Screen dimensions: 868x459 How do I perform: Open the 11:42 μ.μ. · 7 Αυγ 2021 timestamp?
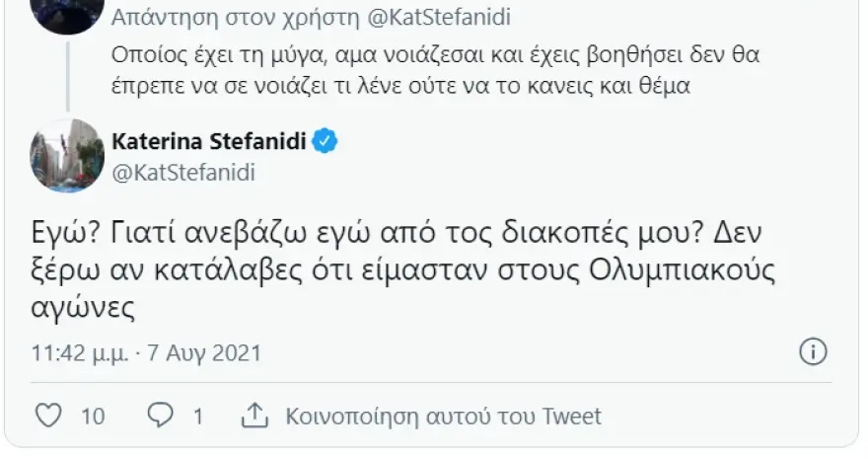tap(147, 352)
